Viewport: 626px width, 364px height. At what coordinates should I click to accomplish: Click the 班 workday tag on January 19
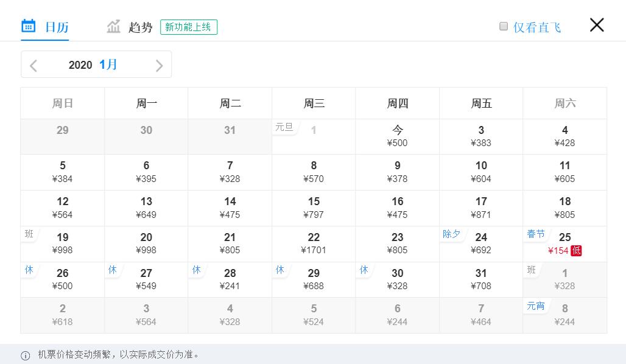29,233
